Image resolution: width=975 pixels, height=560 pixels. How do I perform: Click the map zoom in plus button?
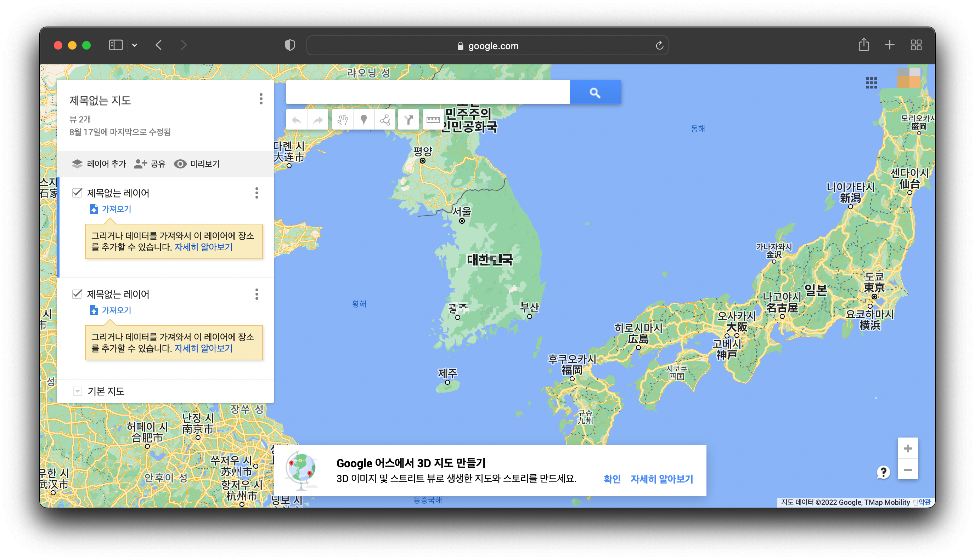click(908, 448)
